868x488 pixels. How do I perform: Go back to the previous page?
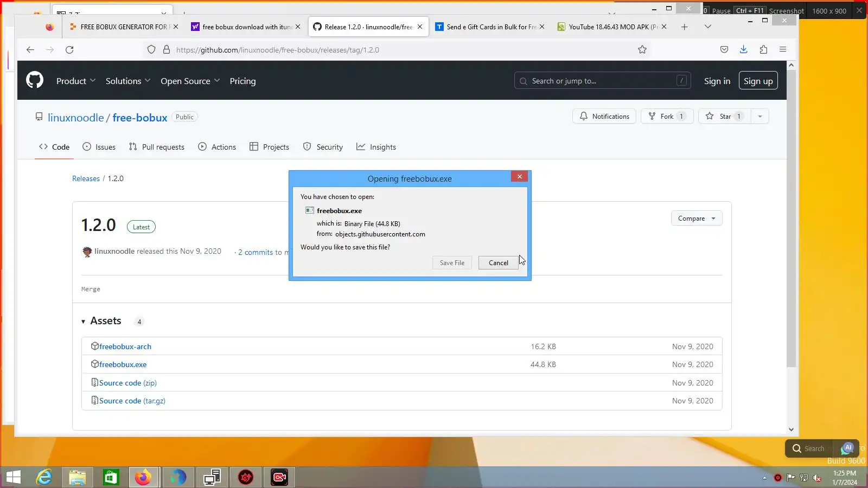(30, 50)
